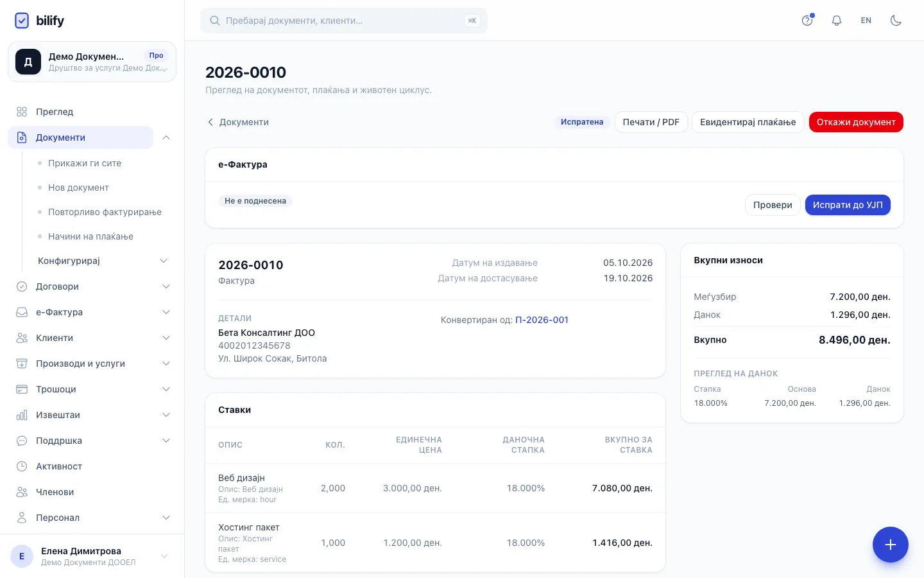
Task: Click the Трошоци card icon
Action: pyautogui.click(x=22, y=389)
